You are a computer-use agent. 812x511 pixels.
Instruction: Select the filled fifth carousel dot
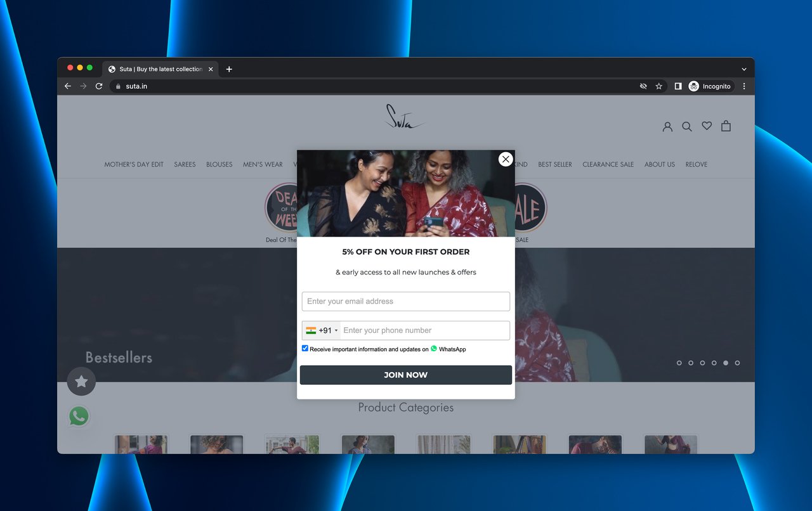726,363
